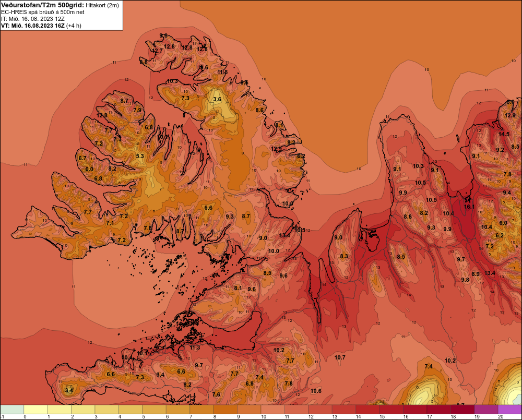Viewport: 522px width, 420px height.
Task: Select the legend swatch between 19 and 20
Action: pyautogui.click(x=486, y=409)
